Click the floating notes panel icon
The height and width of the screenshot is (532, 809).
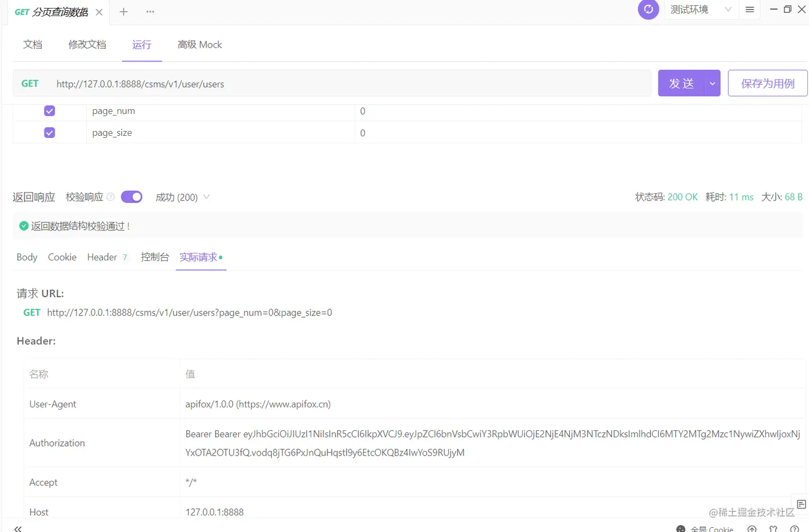pos(801,504)
